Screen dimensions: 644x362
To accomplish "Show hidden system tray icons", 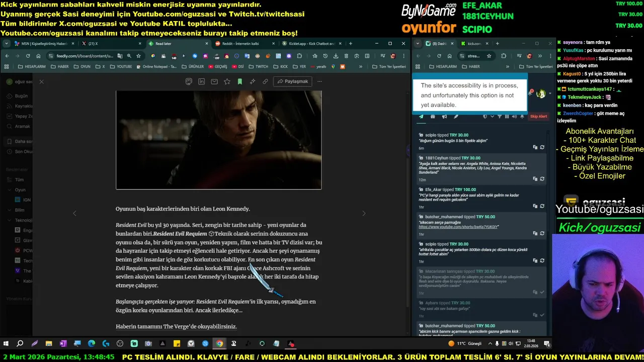I will 490,343.
